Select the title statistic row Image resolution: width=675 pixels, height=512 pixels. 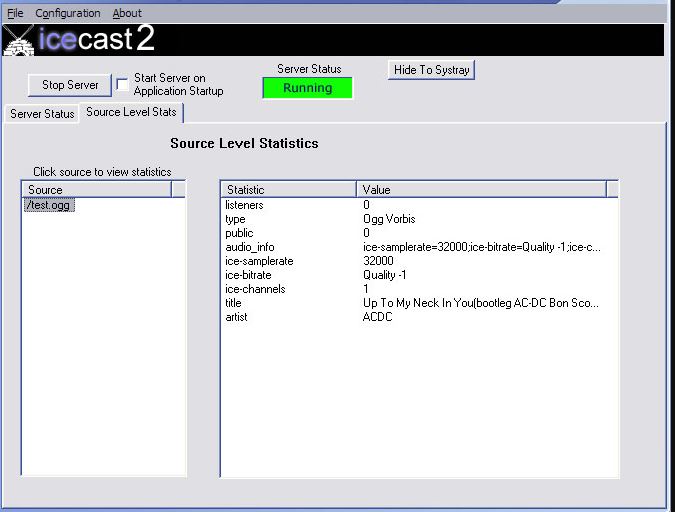[419, 303]
